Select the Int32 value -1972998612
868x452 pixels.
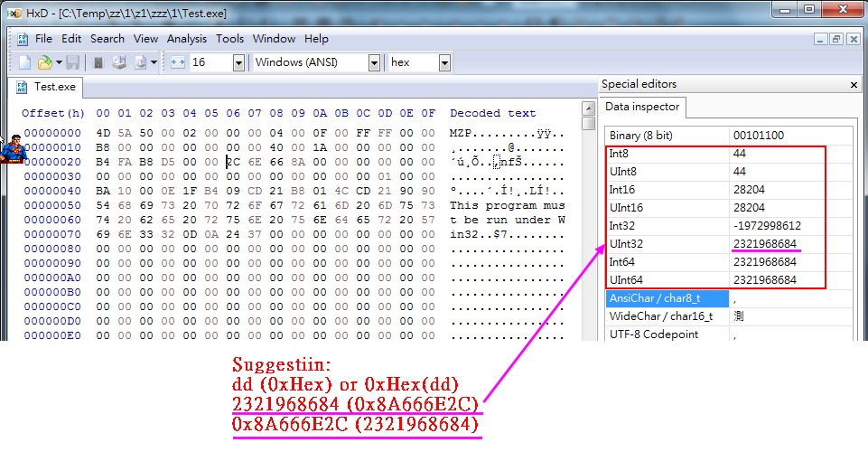click(767, 226)
